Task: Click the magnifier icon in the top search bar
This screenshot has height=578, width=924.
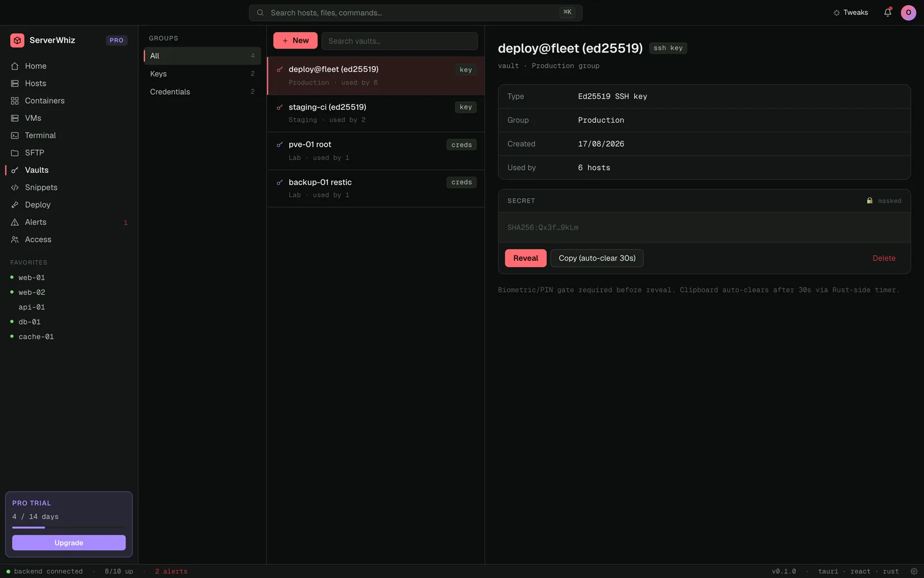Action: [260, 13]
